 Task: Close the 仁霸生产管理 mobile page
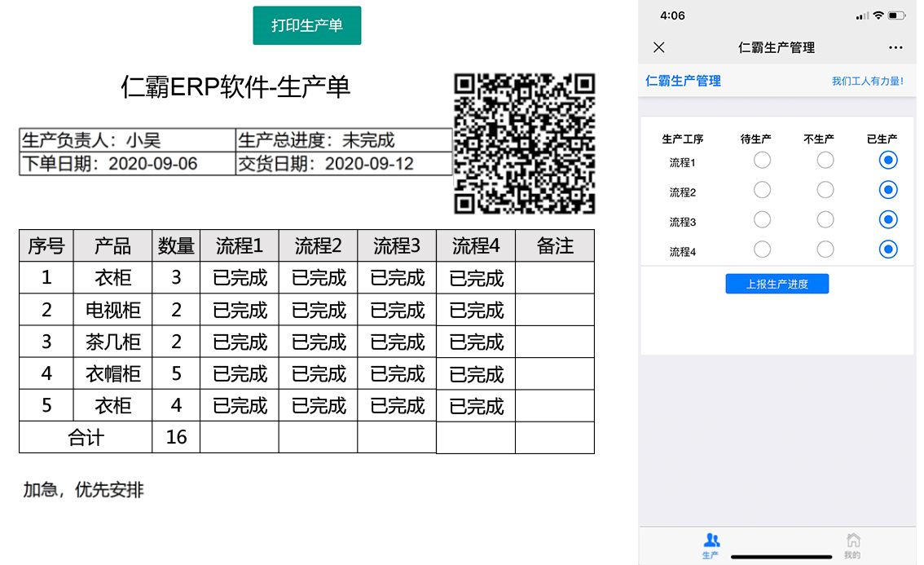pyautogui.click(x=659, y=47)
